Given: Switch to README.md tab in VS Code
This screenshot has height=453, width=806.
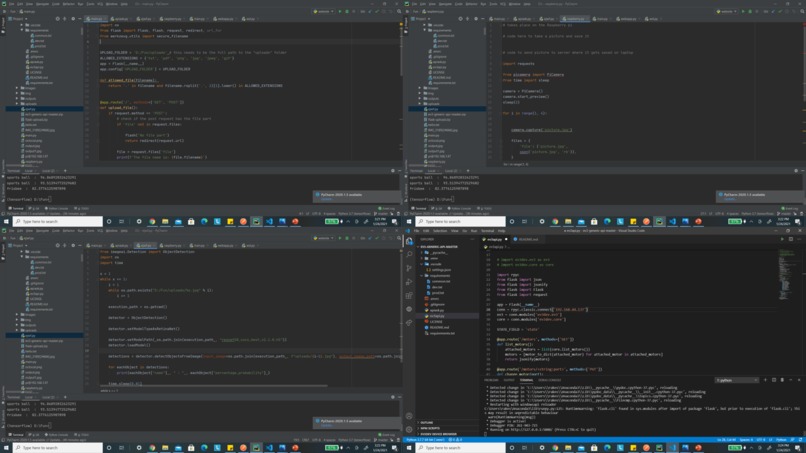Looking at the screenshot, I should pyautogui.click(x=528, y=239).
